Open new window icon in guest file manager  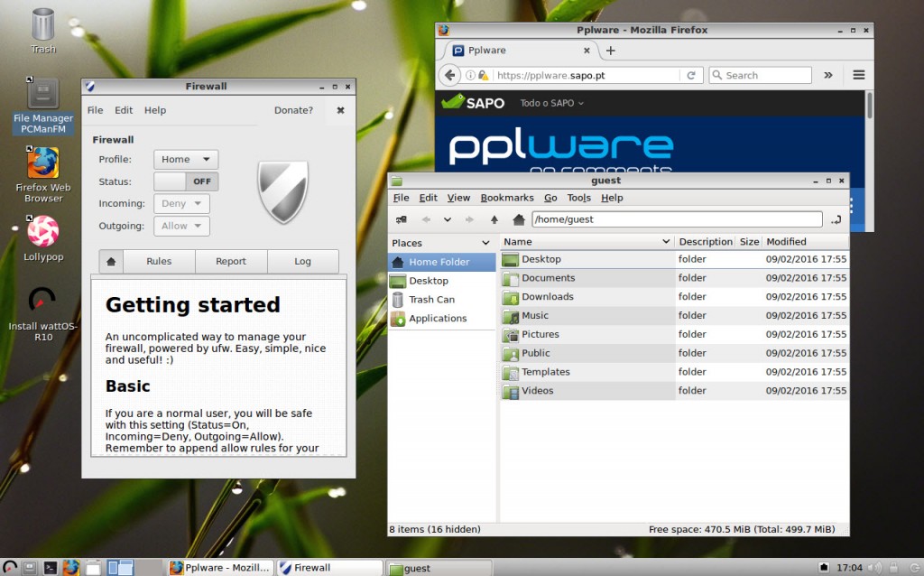point(402,220)
